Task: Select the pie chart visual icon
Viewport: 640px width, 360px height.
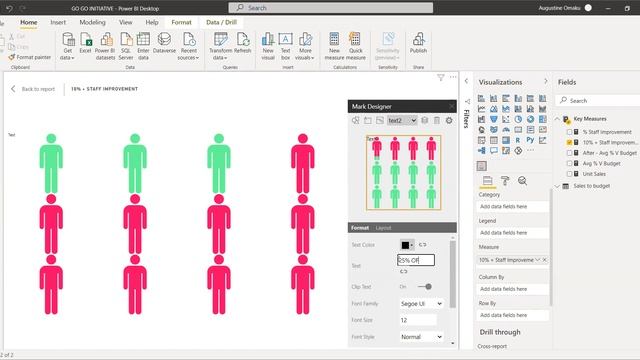Action: 518,119
